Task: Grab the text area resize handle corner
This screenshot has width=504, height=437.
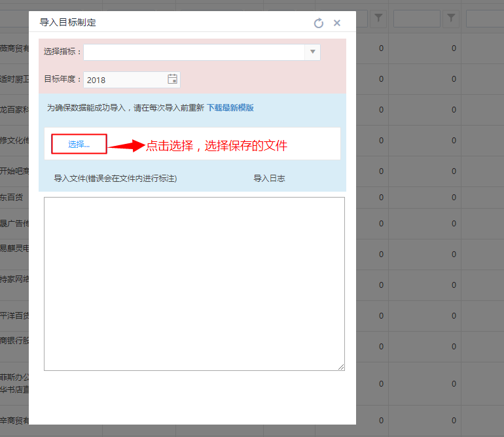Action: click(x=341, y=367)
